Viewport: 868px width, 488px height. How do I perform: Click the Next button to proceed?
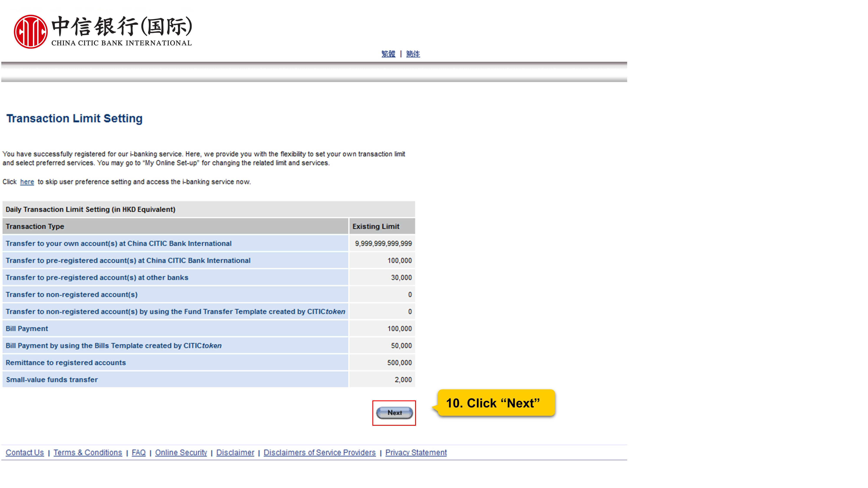click(x=393, y=412)
